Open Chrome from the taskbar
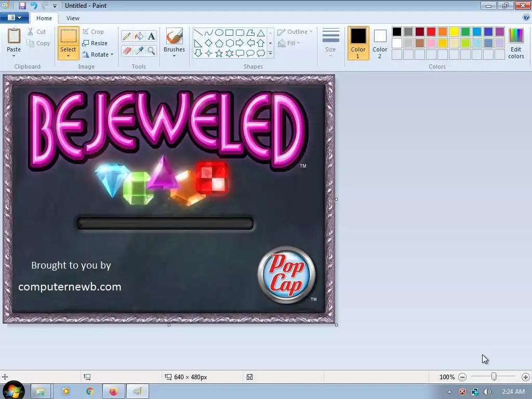Viewport: 532px width, 399px height. [x=89, y=392]
